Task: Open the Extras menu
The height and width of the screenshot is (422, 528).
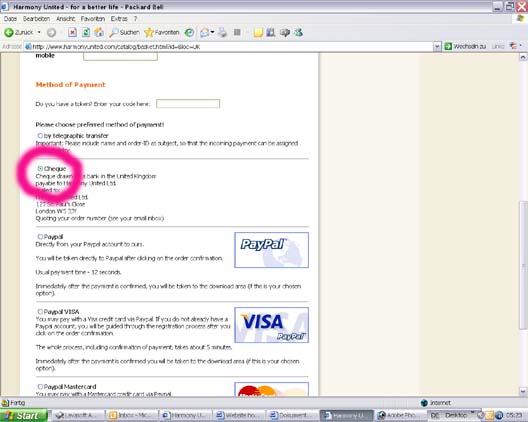Action: pos(119,19)
